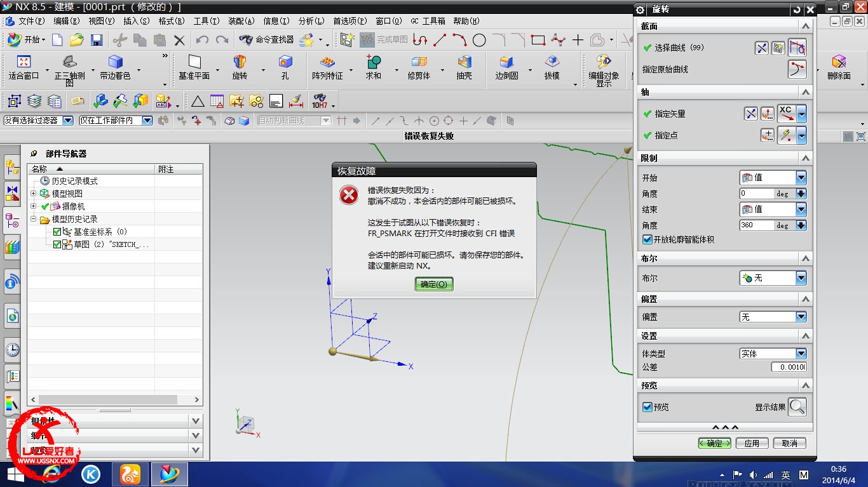Click the save floppy disk icon
The height and width of the screenshot is (487, 868).
tap(97, 40)
